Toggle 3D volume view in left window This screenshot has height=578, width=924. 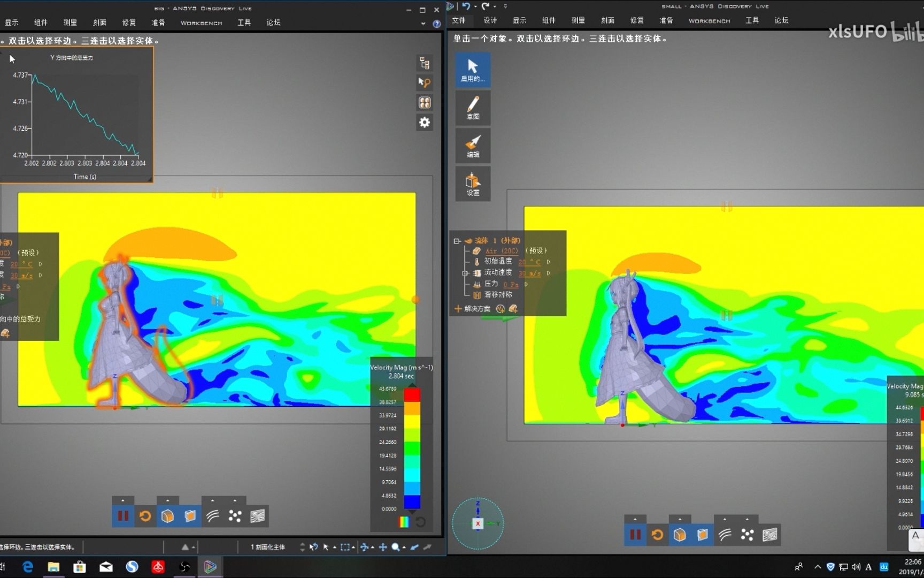click(167, 516)
